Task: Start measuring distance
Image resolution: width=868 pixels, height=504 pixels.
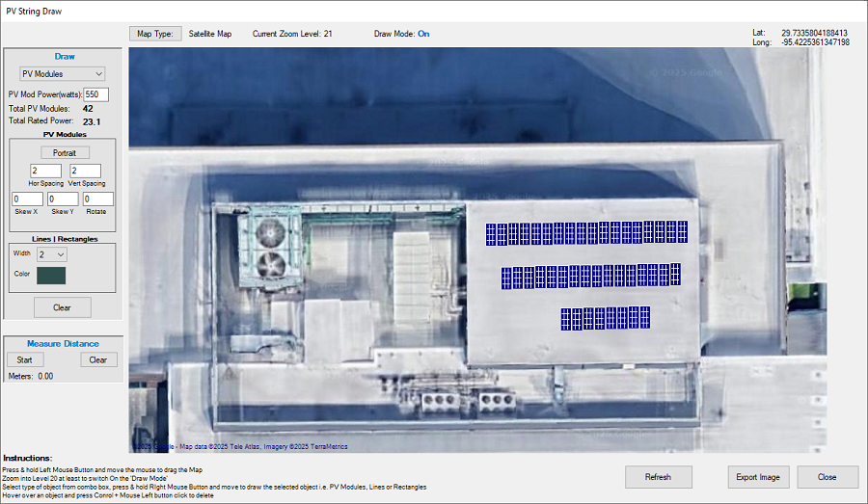Action: (24, 359)
